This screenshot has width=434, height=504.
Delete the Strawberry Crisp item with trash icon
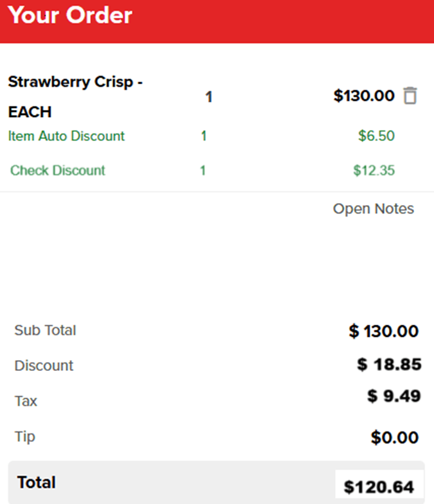pos(410,96)
